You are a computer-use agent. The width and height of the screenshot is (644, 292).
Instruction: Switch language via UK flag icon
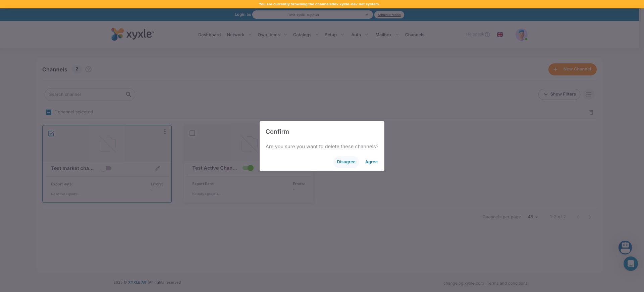(x=500, y=35)
